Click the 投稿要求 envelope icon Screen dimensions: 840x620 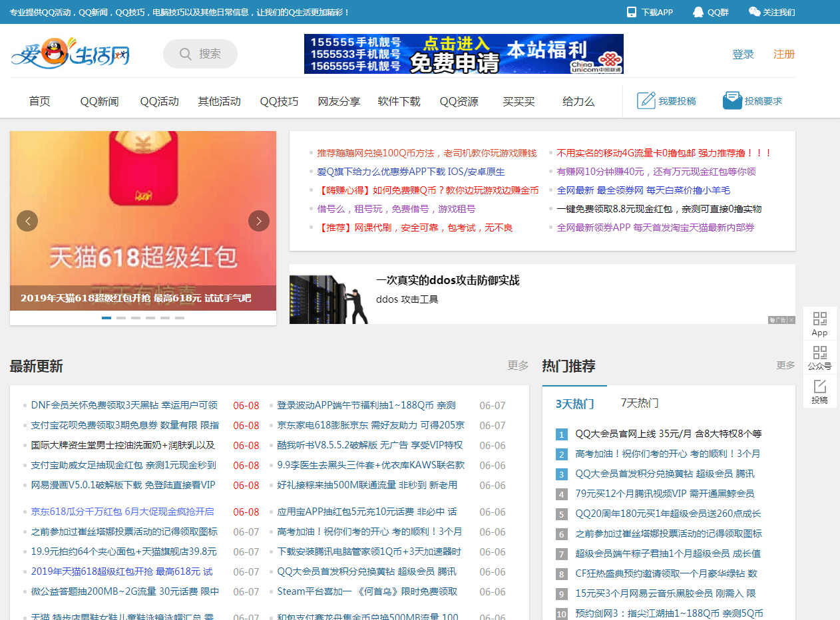click(732, 100)
